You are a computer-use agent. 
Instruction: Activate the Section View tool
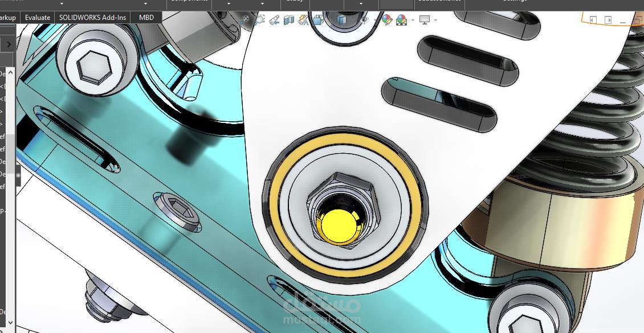pos(289,19)
